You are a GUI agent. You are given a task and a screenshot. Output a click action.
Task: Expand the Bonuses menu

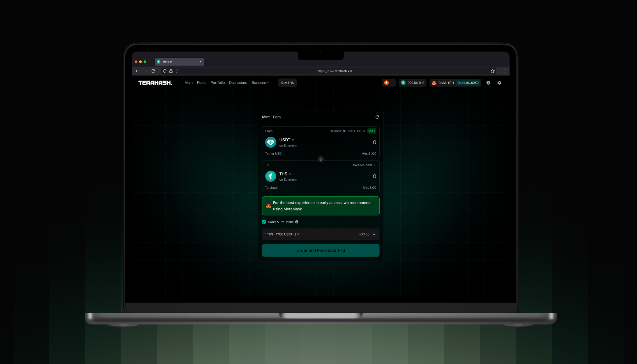(x=260, y=83)
